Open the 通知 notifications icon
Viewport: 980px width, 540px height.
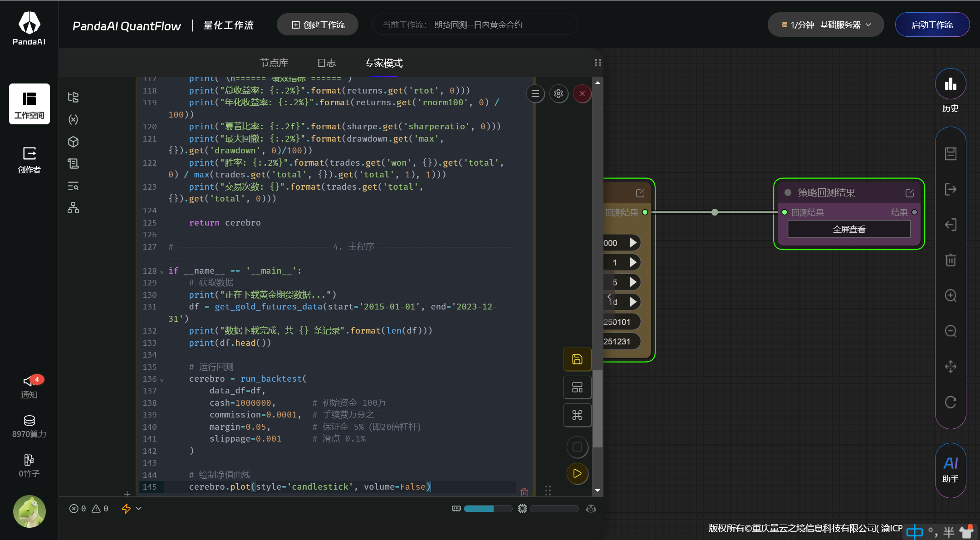click(x=29, y=387)
